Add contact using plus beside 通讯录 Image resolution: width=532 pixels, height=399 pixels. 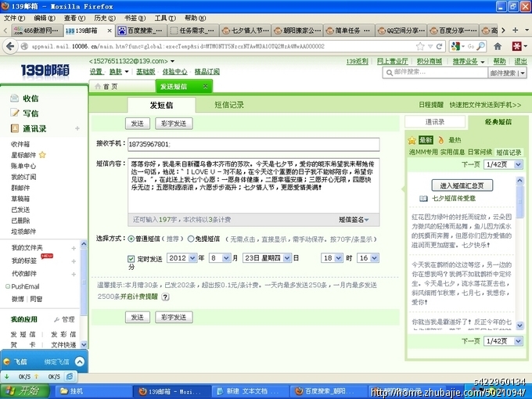[x=77, y=128]
